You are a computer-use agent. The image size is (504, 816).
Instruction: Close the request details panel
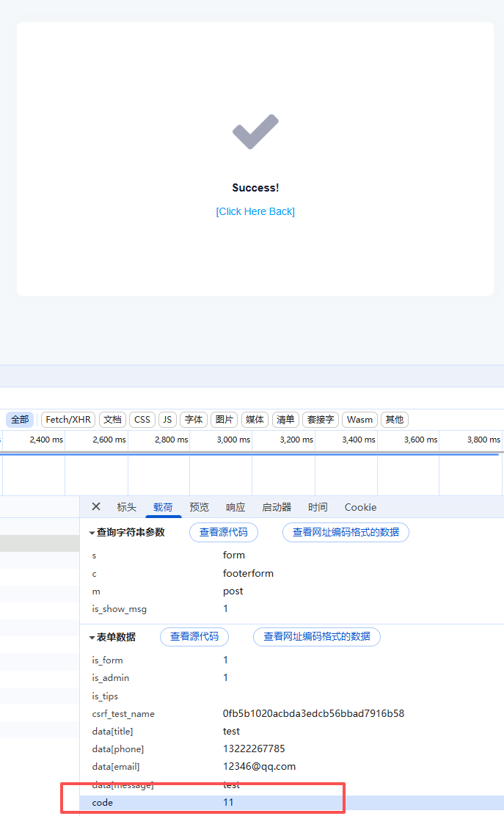pyautogui.click(x=96, y=506)
